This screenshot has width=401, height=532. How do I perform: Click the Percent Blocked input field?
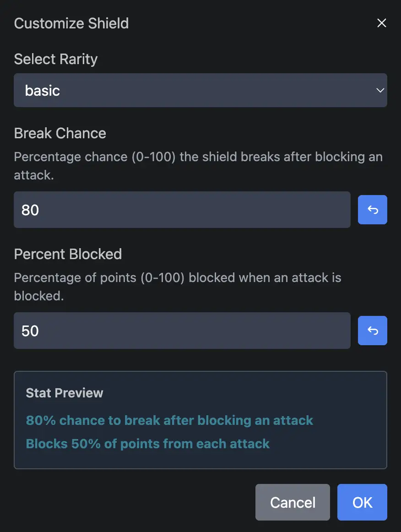pyautogui.click(x=182, y=331)
